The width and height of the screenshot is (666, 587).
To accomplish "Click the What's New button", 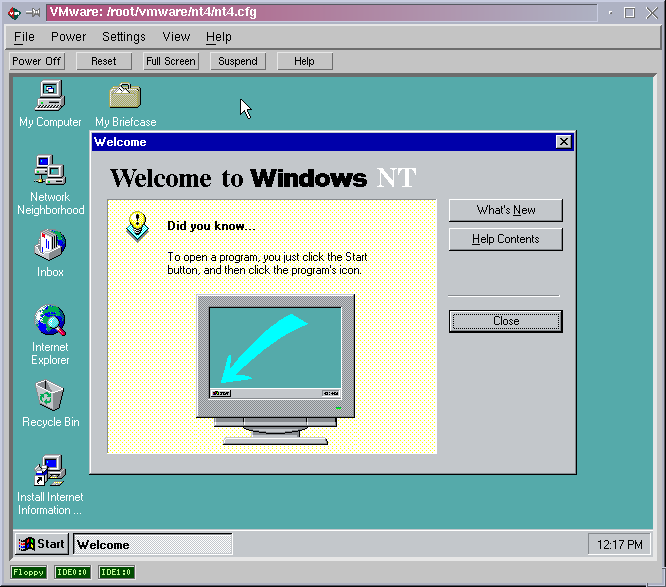I will click(x=506, y=210).
